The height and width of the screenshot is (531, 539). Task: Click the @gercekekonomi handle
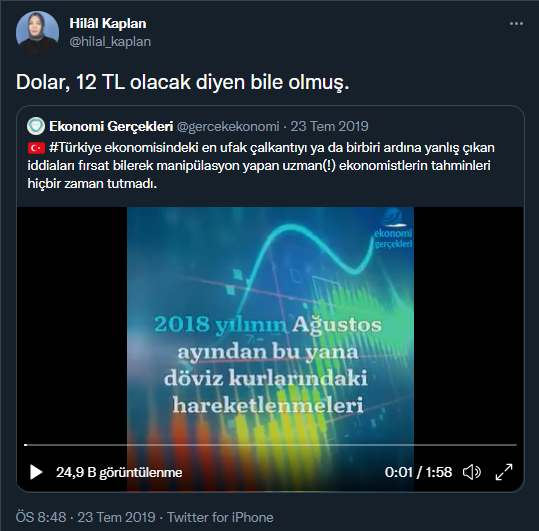point(228,126)
